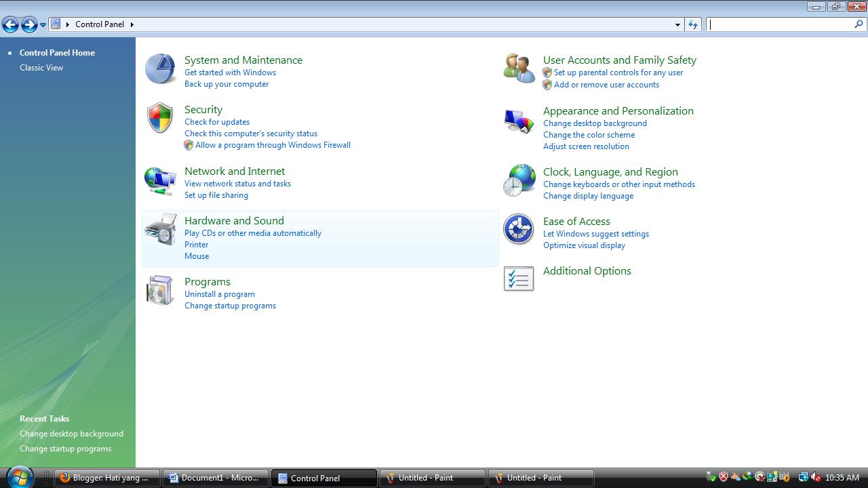Go back with the Back arrow button
This screenshot has height=488, width=868.
10,25
